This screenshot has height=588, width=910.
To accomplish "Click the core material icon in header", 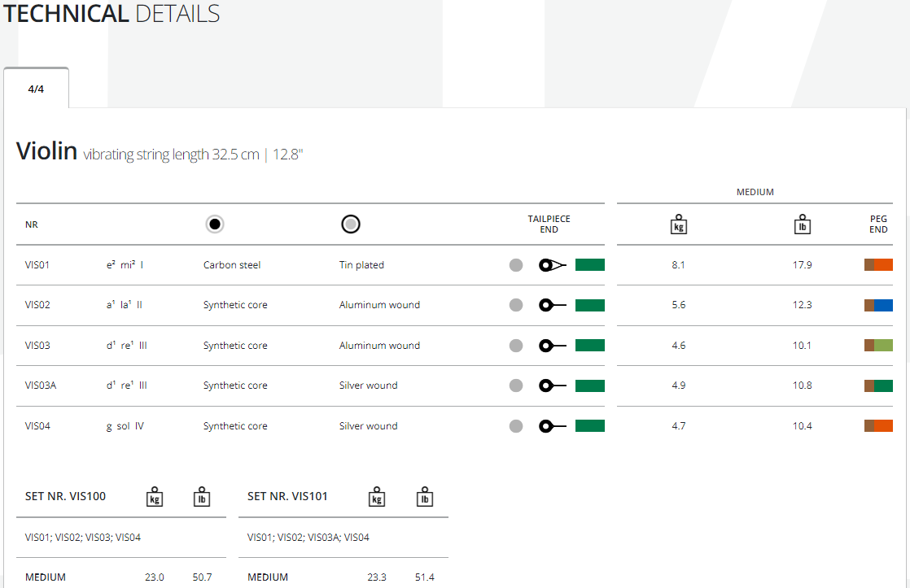I will (215, 224).
